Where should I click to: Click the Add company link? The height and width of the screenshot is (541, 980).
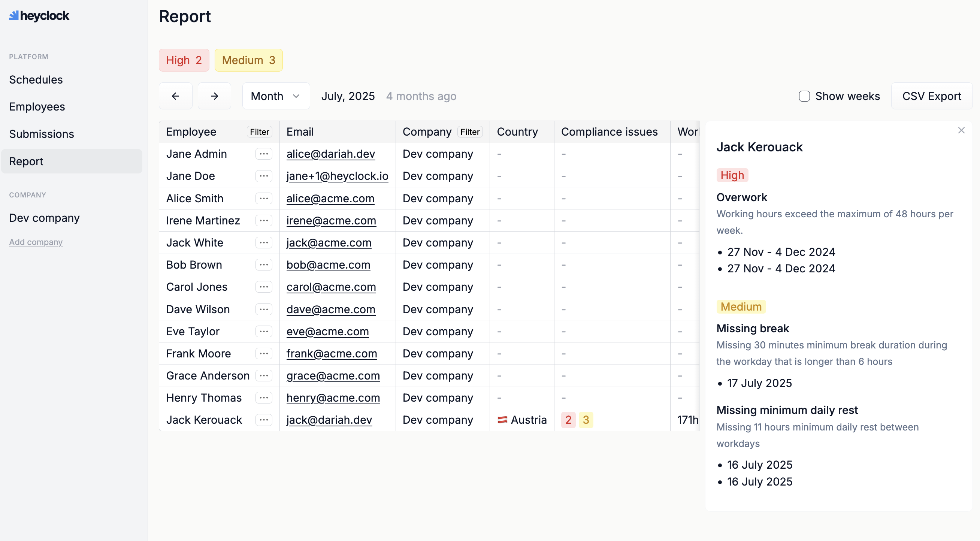click(36, 242)
